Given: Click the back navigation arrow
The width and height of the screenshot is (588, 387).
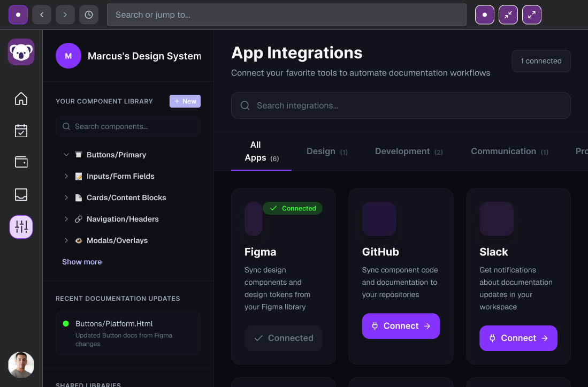Looking at the screenshot, I should coord(42,14).
